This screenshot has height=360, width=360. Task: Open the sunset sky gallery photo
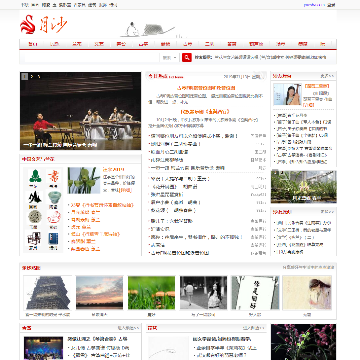(99, 293)
